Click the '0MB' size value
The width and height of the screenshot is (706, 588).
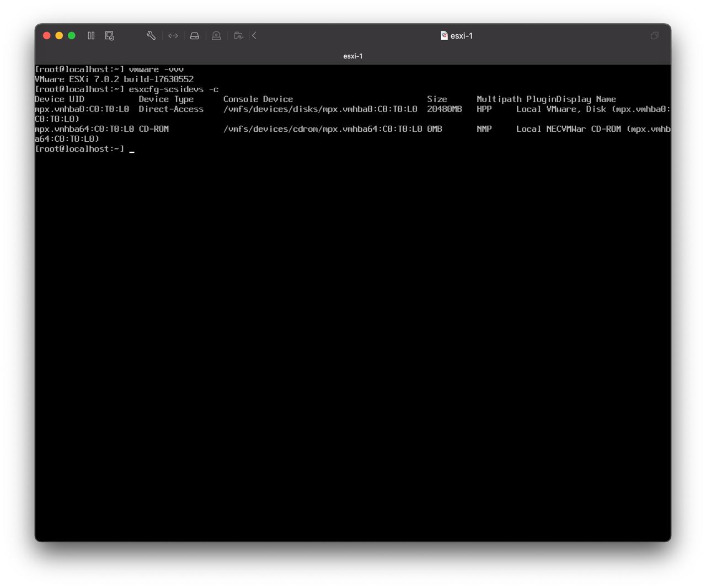(435, 129)
